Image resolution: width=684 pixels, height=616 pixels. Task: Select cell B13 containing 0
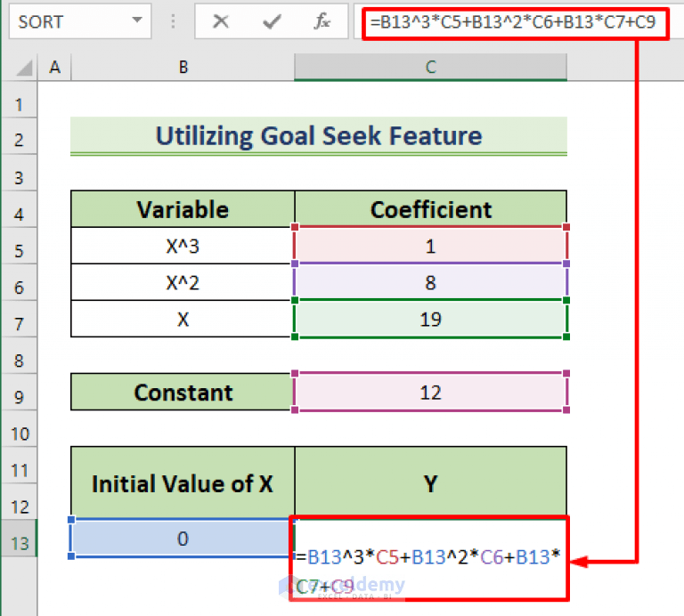(183, 539)
